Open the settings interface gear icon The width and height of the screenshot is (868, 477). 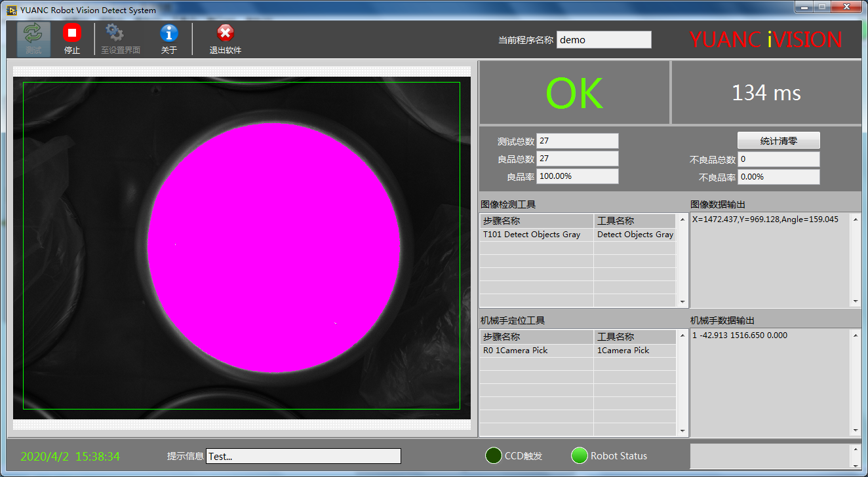pos(115,33)
